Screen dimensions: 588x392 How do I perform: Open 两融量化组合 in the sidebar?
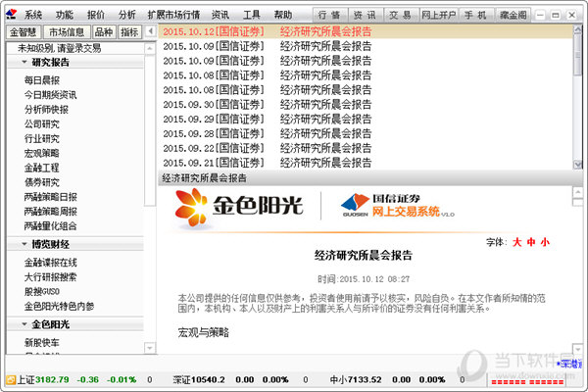tap(51, 226)
